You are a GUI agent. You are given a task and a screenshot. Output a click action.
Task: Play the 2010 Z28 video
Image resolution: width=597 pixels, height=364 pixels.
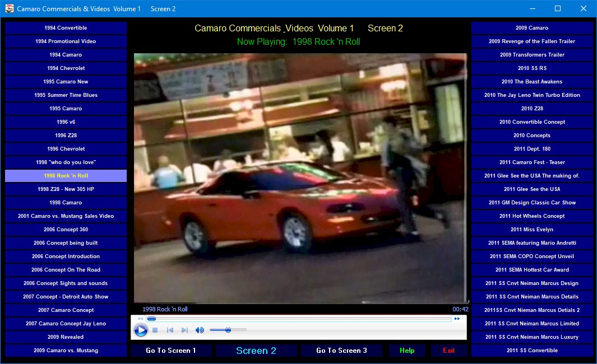(x=532, y=109)
